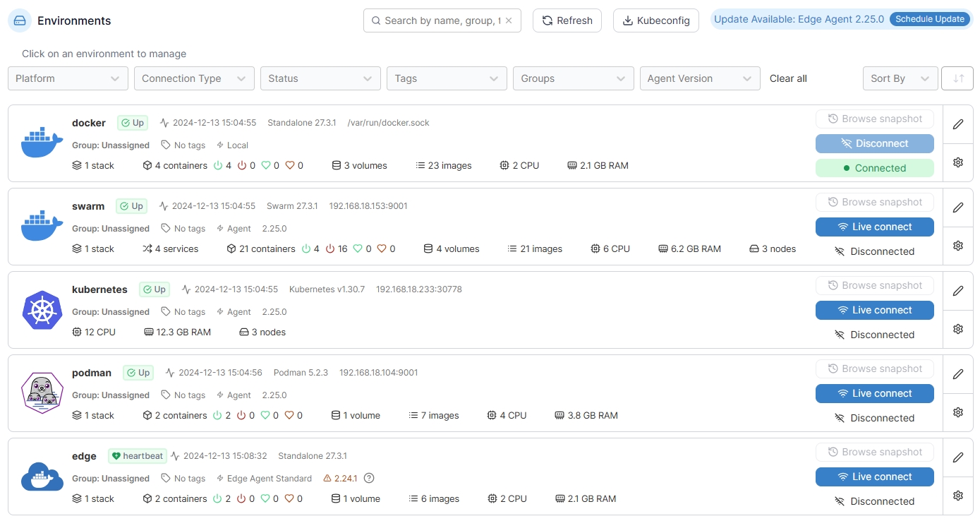Click pencil edit icon for edge environment
The image size is (980, 521).
point(957,457)
